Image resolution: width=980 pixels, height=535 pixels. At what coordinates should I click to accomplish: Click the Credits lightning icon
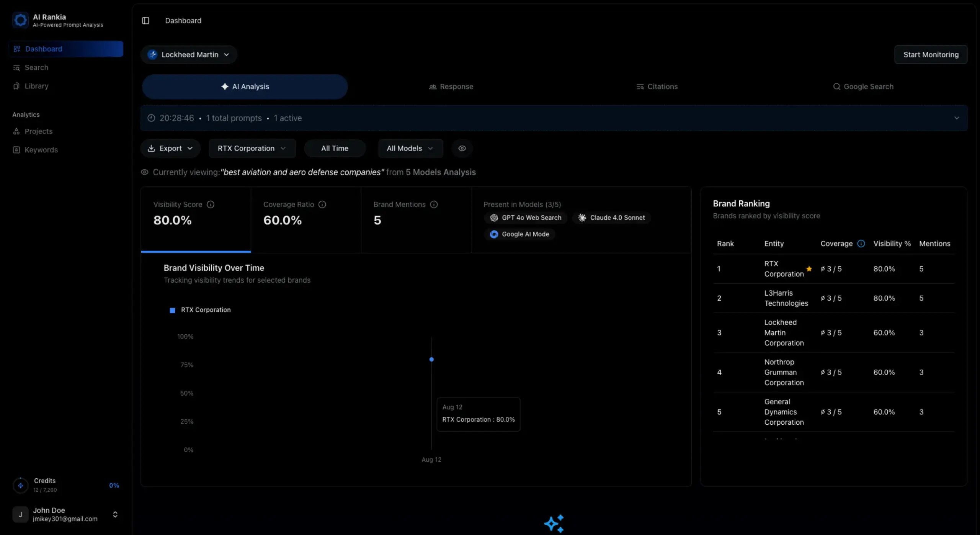tap(20, 485)
